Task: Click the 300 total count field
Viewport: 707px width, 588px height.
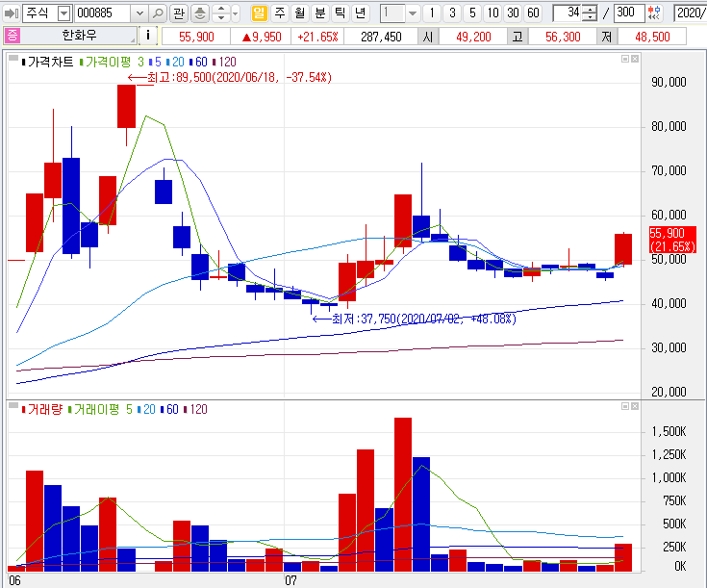Action: [629, 13]
